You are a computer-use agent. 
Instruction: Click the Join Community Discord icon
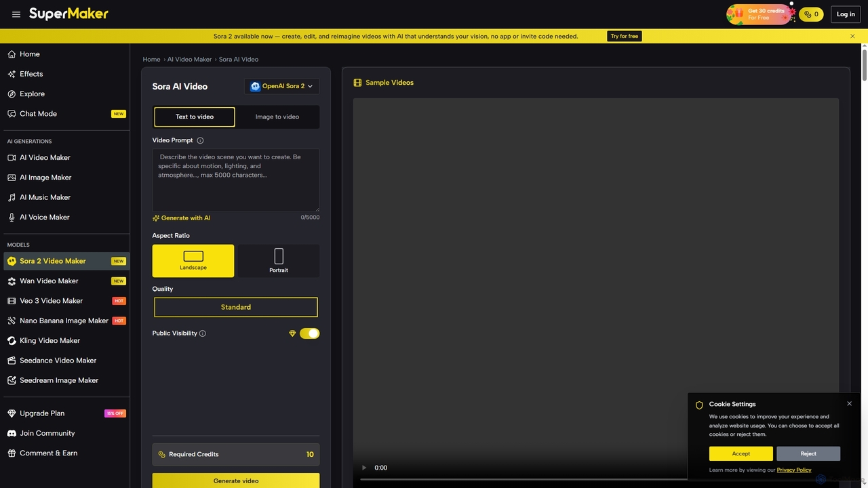[12, 433]
